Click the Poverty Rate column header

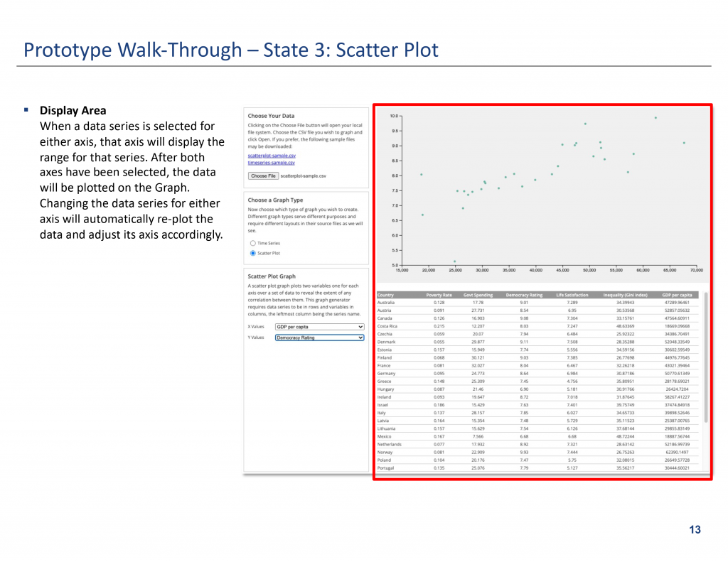(439, 295)
